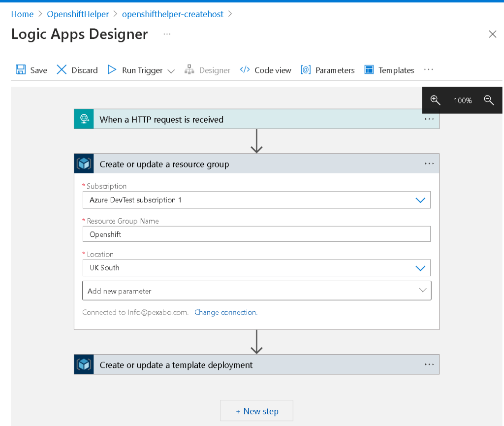Open the Location UK South dropdown

256,268
